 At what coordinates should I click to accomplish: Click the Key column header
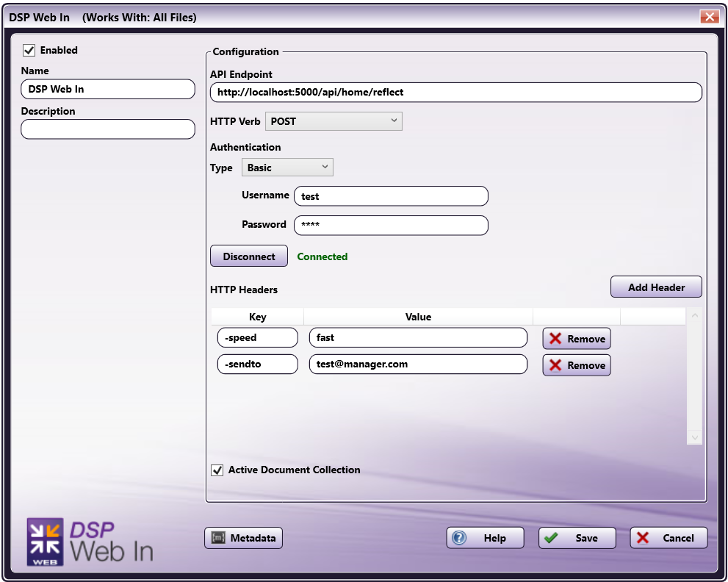pos(258,317)
